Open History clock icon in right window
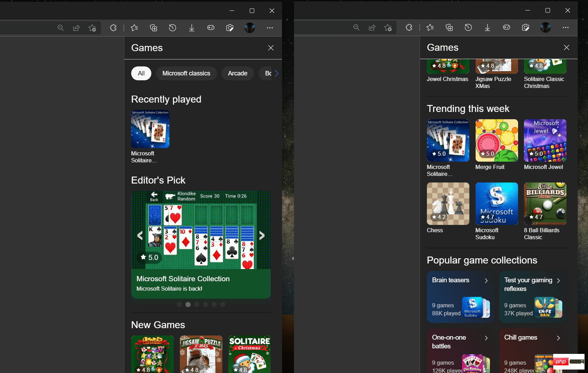 point(468,27)
